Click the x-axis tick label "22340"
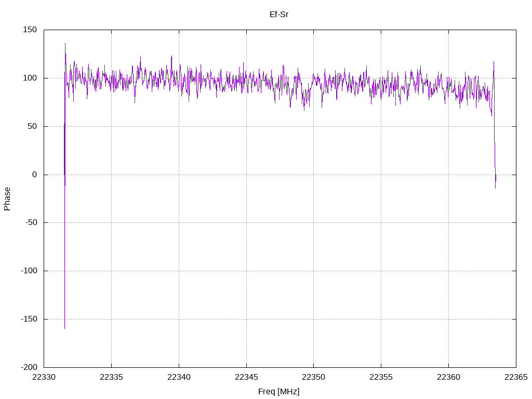The width and height of the screenshot is (532, 399). pos(179,377)
